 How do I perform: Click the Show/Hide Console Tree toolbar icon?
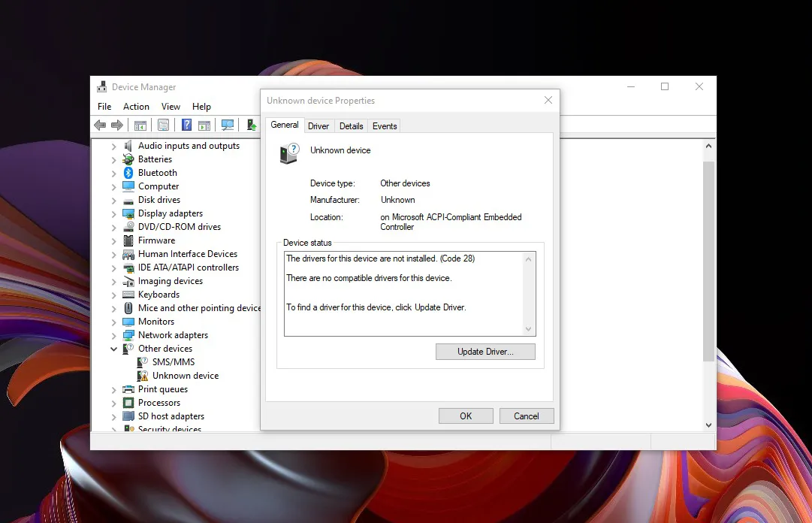click(140, 125)
